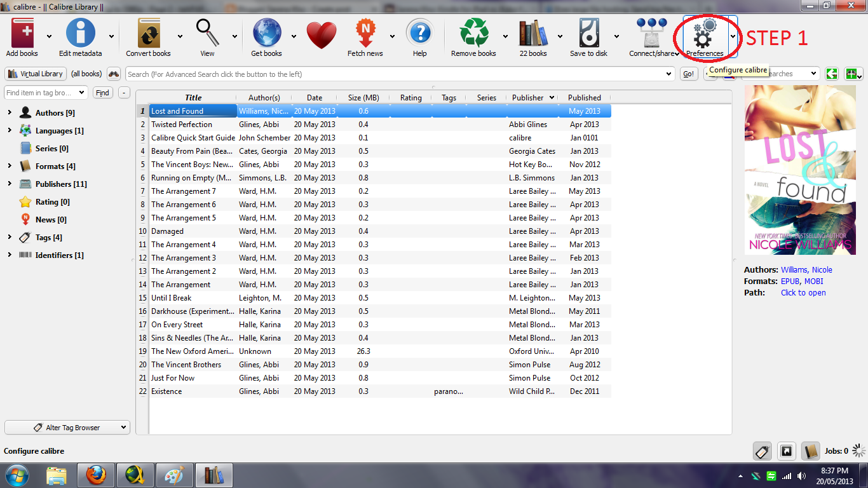Open the Windows Start menu

pyautogui.click(x=17, y=475)
